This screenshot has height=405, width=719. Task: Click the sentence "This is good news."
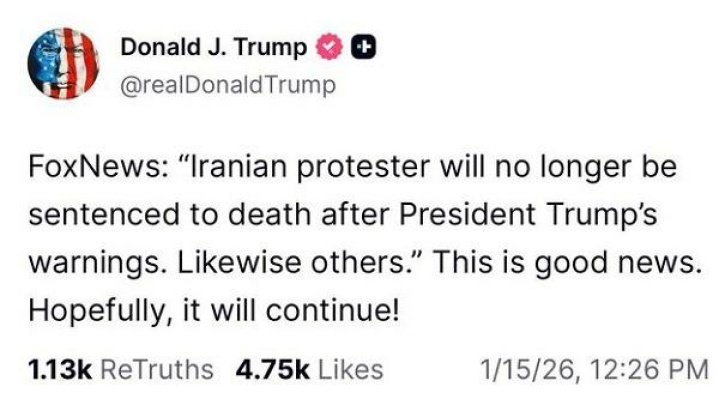click(568, 262)
